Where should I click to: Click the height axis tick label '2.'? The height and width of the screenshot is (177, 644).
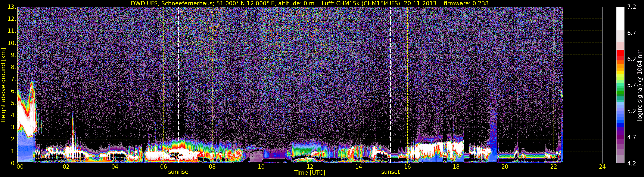point(13,139)
